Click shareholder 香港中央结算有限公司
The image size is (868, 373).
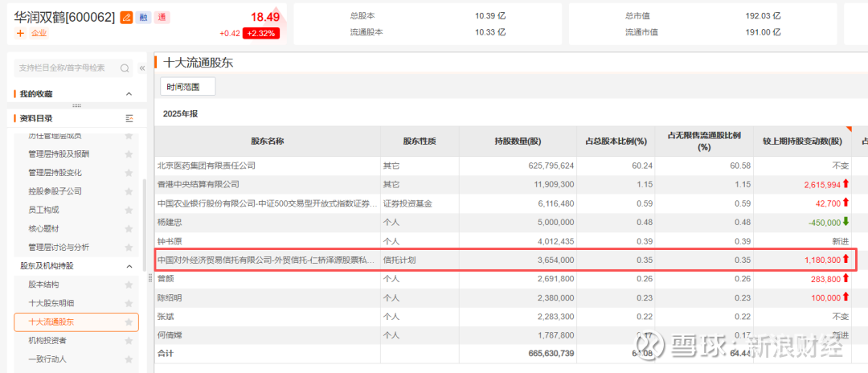[199, 184]
